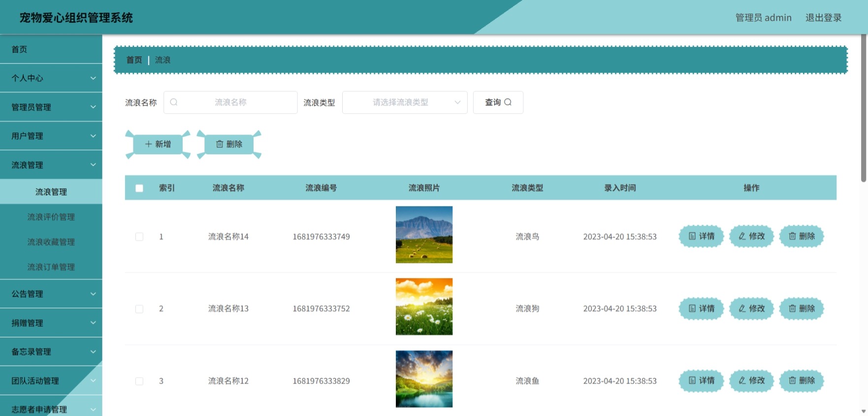Click 流浪 breadcrumb item
This screenshot has width=868, height=416.
162,60
